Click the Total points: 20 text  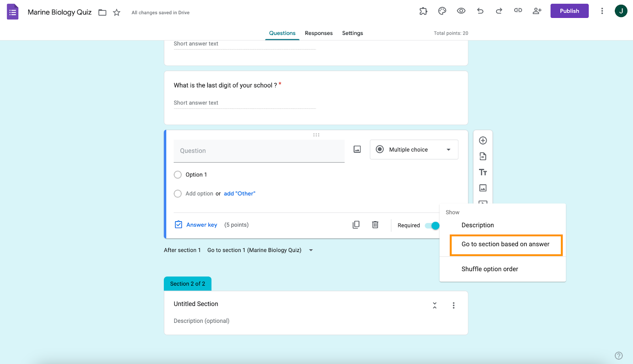point(451,33)
